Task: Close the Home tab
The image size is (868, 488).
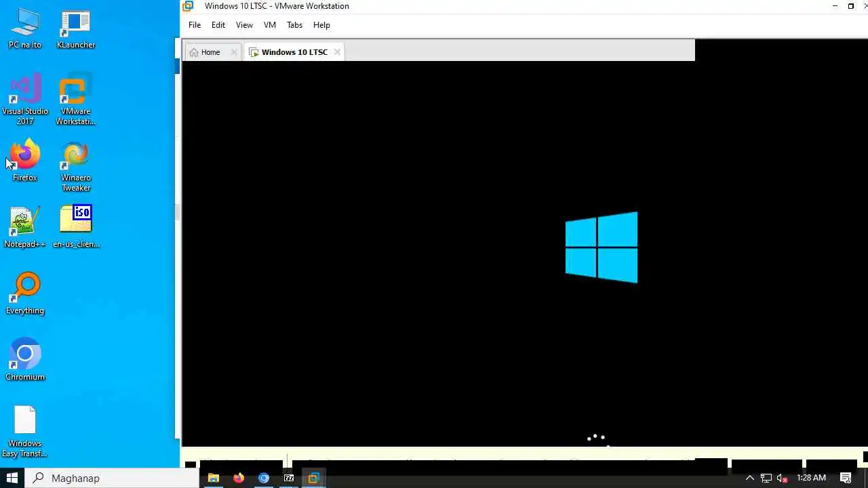Action: pos(234,52)
